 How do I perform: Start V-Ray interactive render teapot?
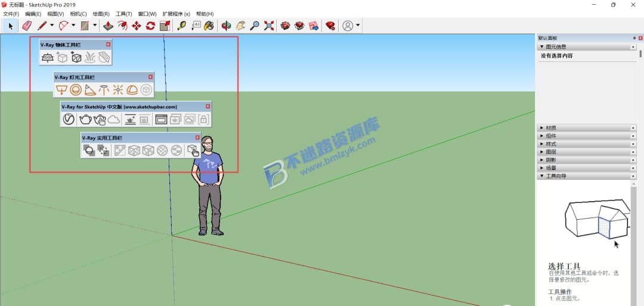pos(100,120)
